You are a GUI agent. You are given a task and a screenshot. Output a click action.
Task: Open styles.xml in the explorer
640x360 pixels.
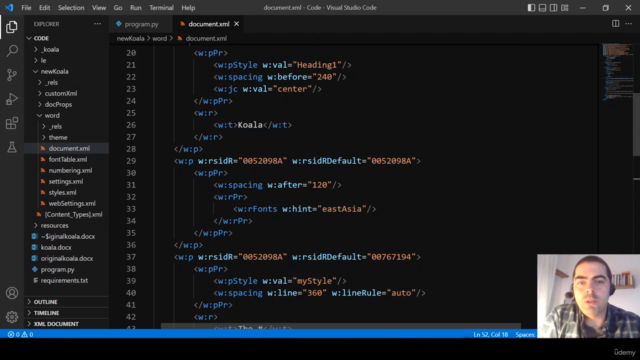click(62, 193)
